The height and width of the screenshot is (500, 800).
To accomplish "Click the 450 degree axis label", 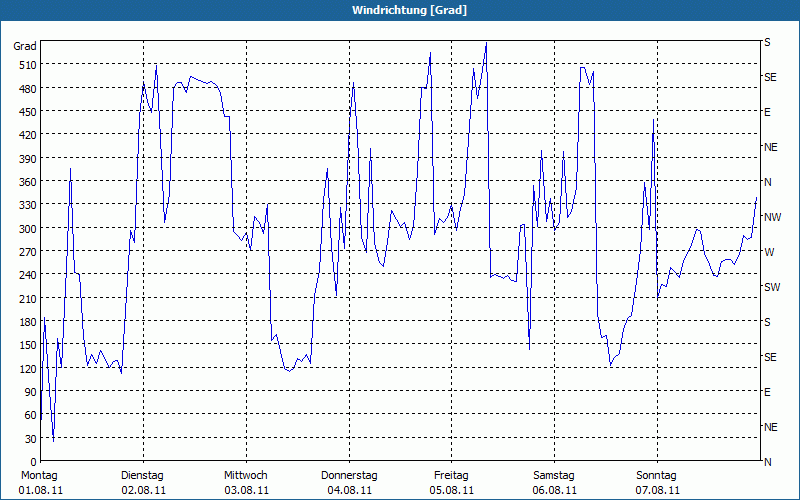I will coord(28,112).
